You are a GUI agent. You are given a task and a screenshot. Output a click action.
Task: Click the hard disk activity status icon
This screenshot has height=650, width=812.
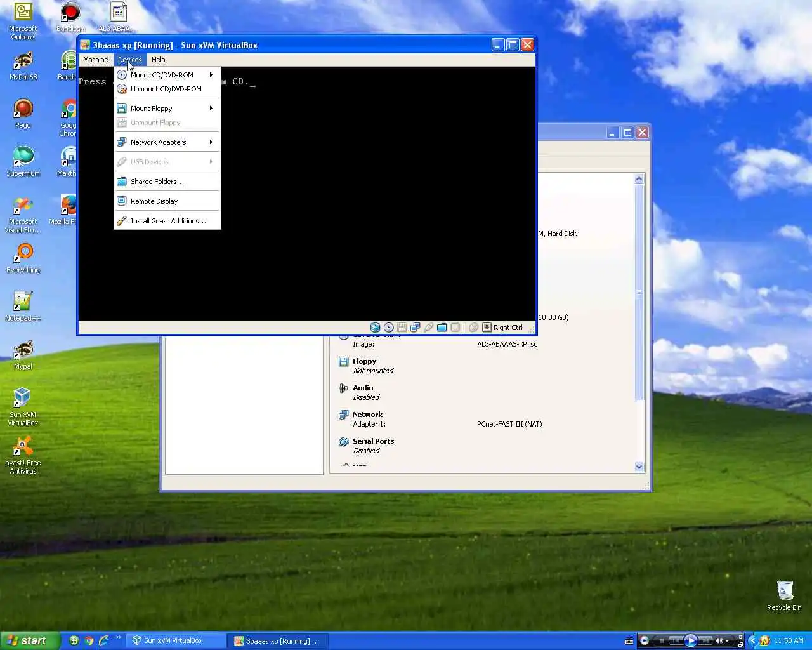coord(375,328)
